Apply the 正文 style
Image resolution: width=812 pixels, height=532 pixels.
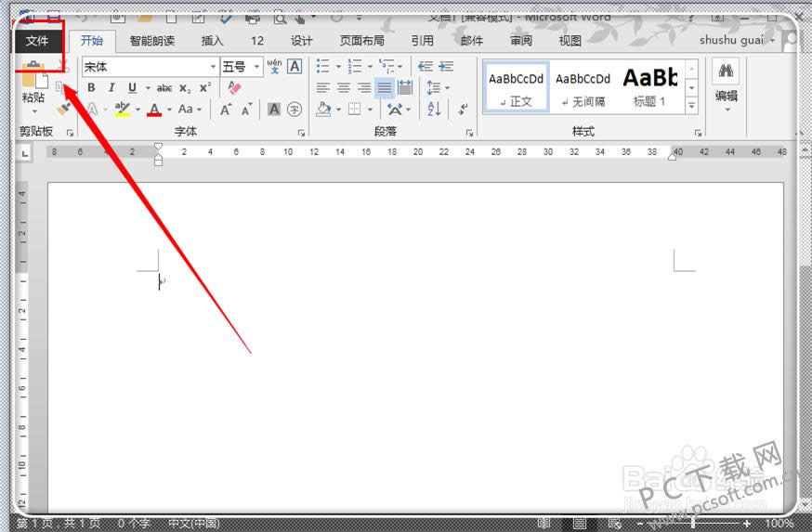click(516, 87)
